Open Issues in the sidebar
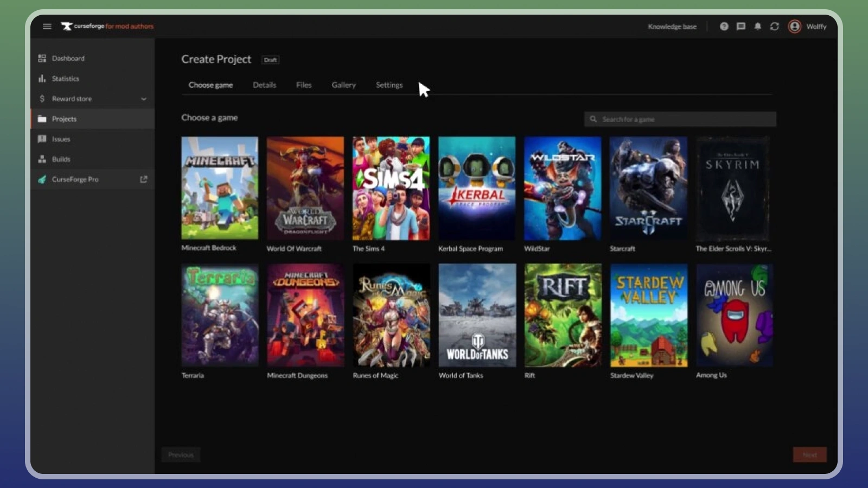868x488 pixels. tap(92, 139)
